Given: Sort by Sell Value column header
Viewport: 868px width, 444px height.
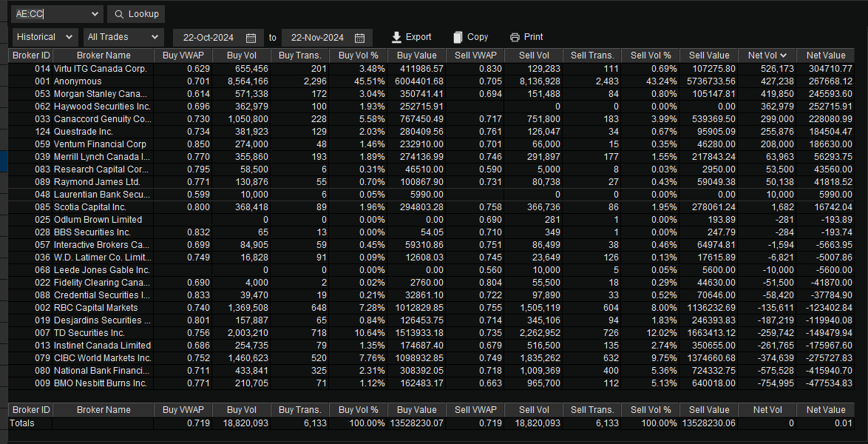Looking at the screenshot, I should (x=709, y=55).
